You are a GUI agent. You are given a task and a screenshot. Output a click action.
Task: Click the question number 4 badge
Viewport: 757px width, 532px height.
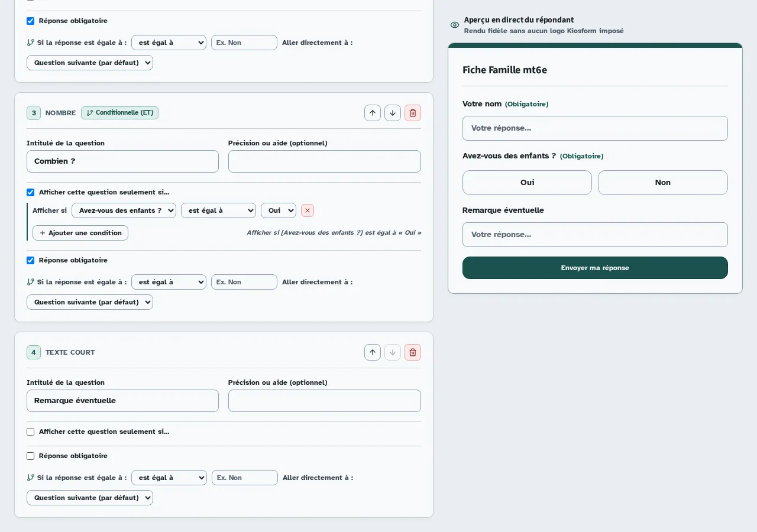[34, 352]
